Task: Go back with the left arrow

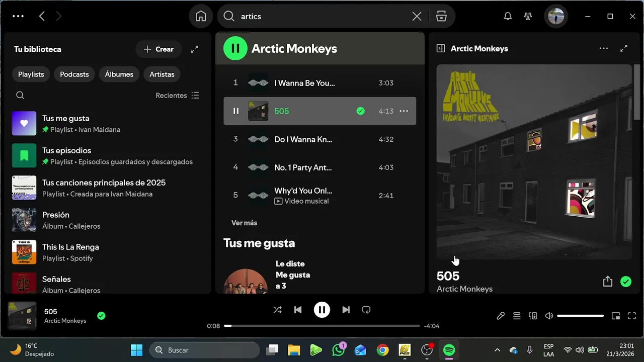Action: [x=42, y=16]
